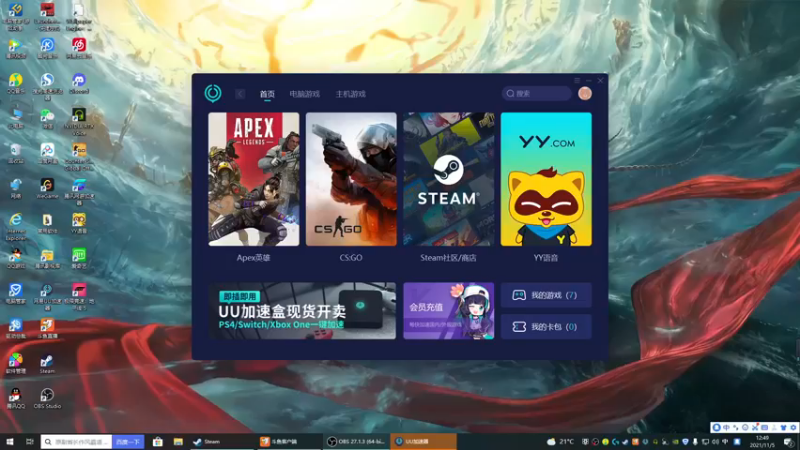Click the 搜索 search field
800x450 pixels.
pyautogui.click(x=536, y=93)
